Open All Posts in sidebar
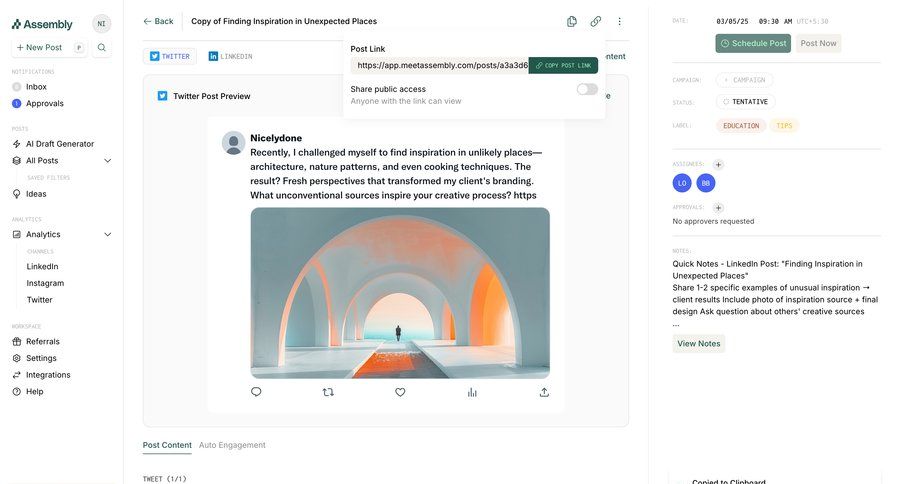This screenshot has width=900, height=484. point(42,161)
